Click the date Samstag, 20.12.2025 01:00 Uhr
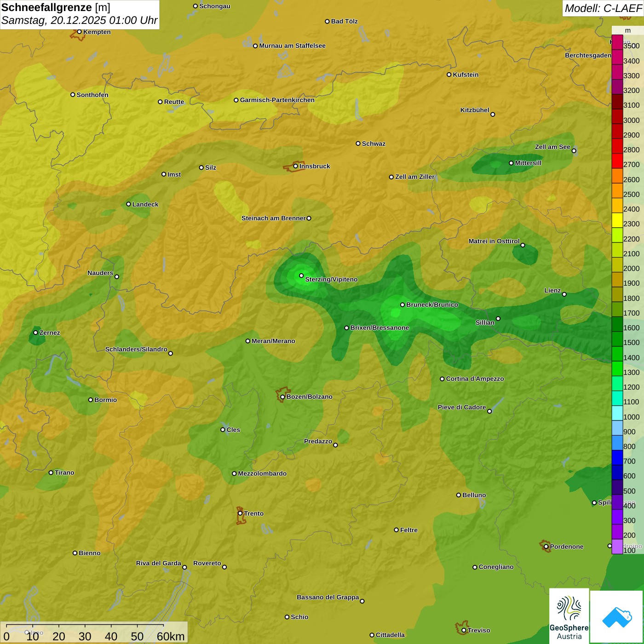The image size is (644, 644). click(80, 21)
